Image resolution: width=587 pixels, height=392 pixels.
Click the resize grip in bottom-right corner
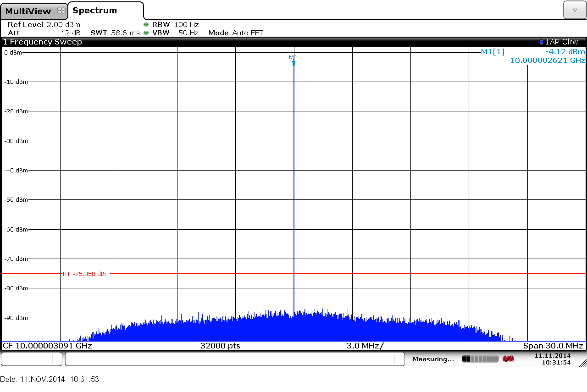coord(583,363)
